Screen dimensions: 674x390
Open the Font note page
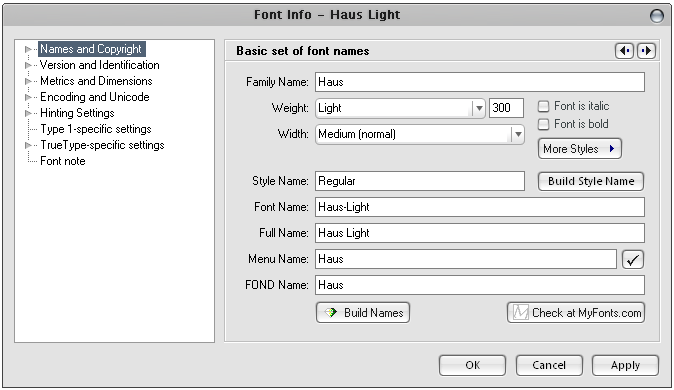tap(62, 161)
